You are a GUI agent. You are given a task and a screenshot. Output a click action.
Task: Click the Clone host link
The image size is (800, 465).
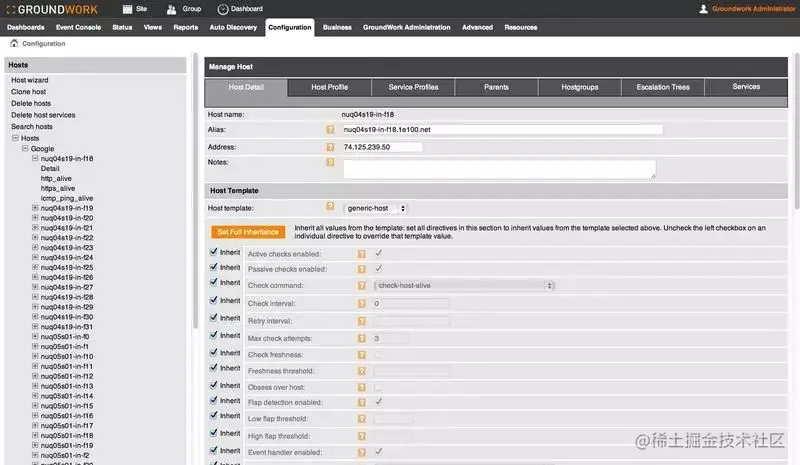(28, 92)
